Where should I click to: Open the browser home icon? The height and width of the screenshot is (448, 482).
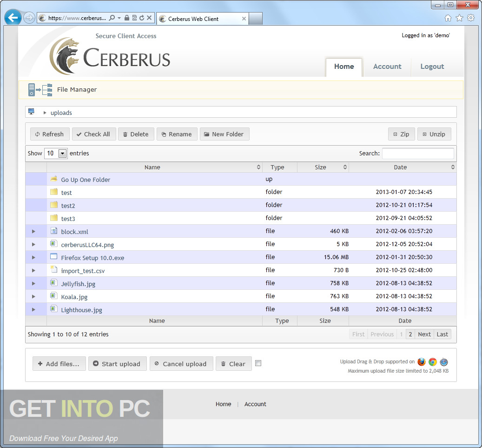(448, 18)
